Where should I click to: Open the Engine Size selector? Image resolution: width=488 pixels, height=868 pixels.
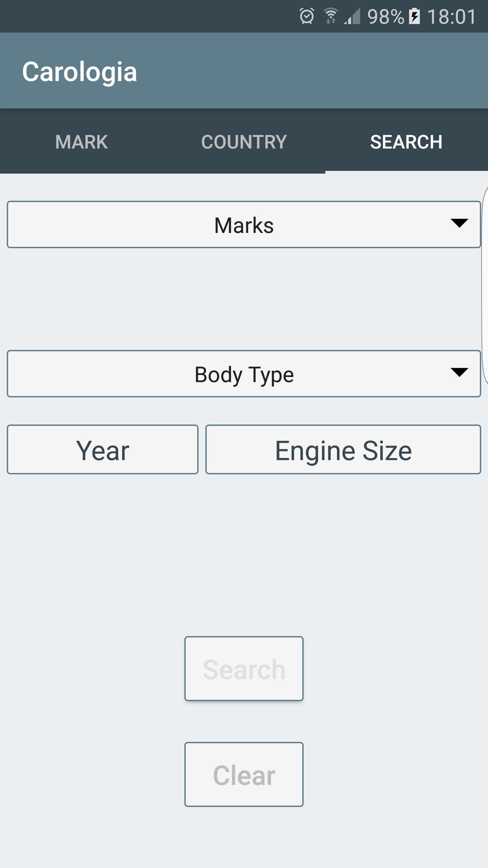tap(343, 450)
